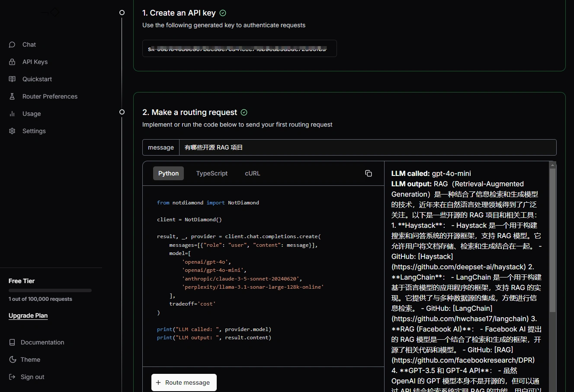The image size is (574, 392).
Task: Open Quickstart via the book icon
Action: pos(12,79)
